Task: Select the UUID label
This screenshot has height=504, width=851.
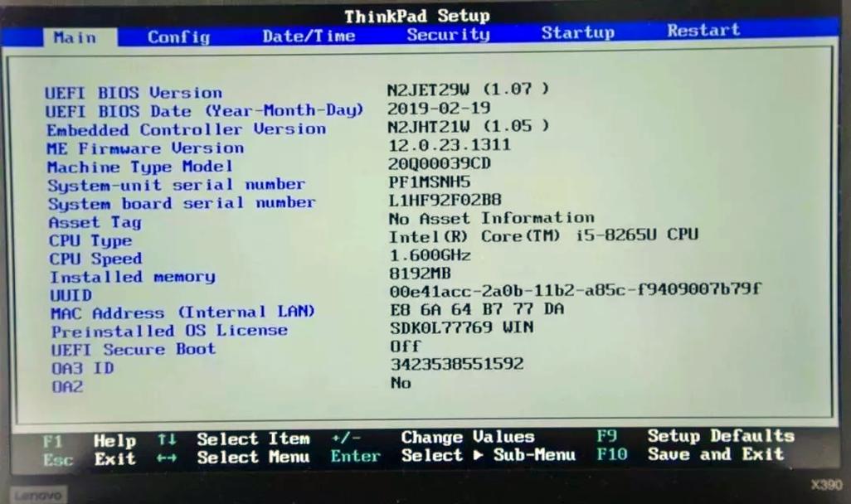Action: pyautogui.click(x=71, y=296)
